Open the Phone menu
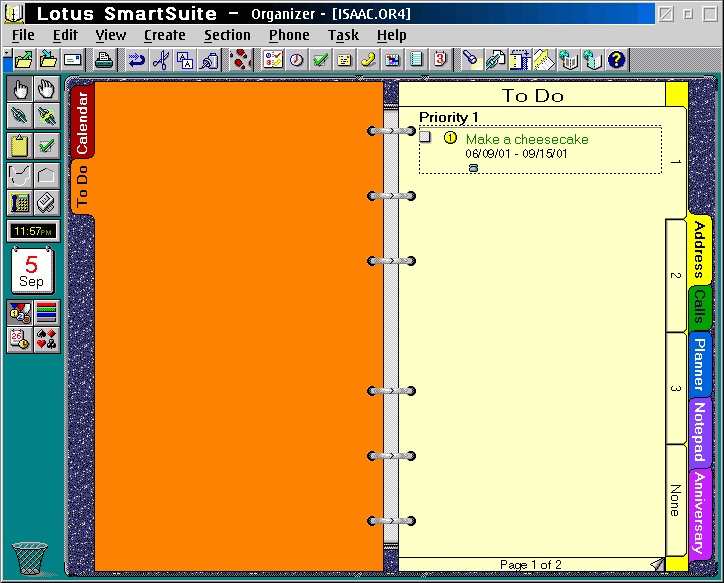The height and width of the screenshot is (583, 724). point(289,36)
